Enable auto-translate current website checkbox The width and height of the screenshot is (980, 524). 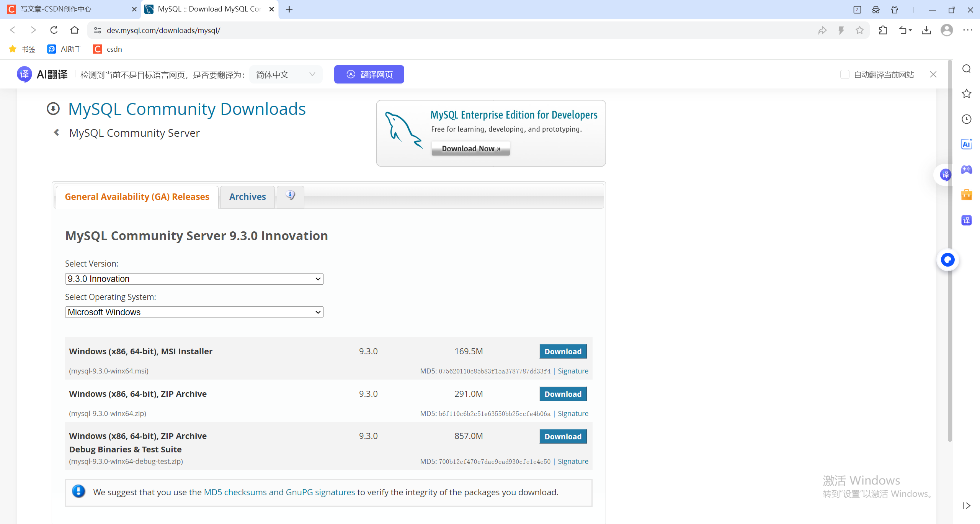pos(844,74)
